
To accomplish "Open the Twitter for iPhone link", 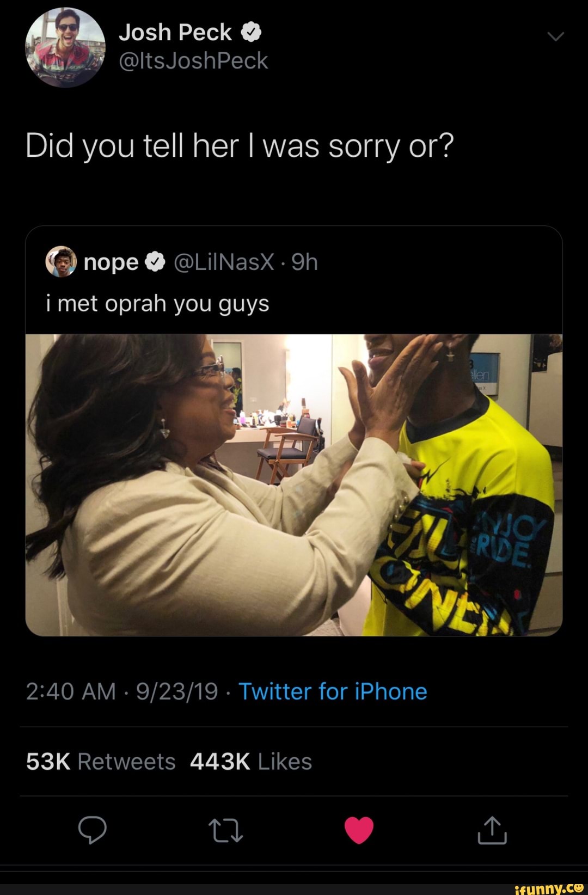I will pyautogui.click(x=333, y=691).
